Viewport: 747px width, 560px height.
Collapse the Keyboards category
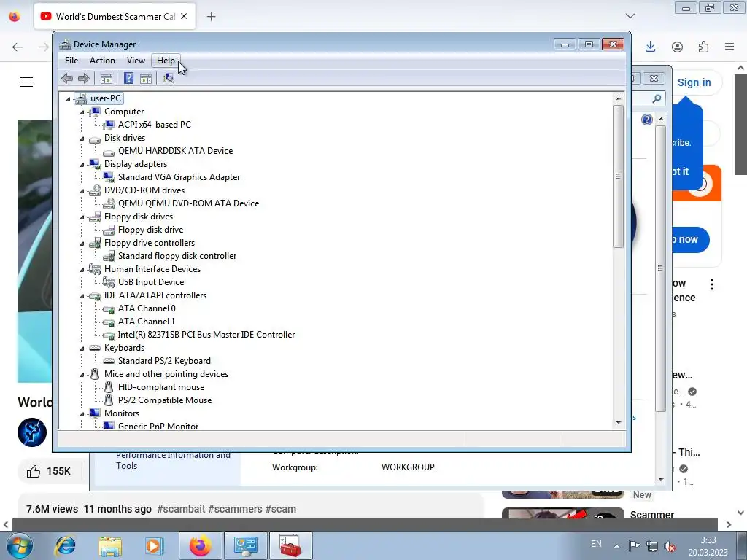82,349
